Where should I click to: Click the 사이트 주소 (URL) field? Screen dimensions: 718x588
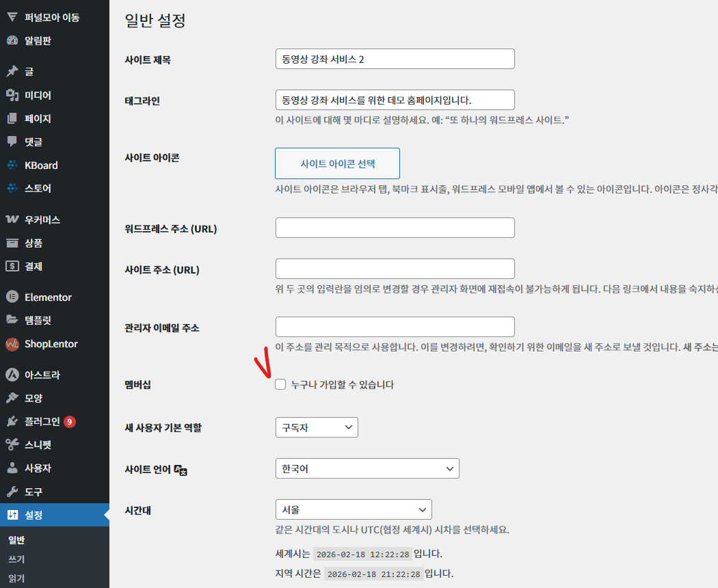point(395,269)
